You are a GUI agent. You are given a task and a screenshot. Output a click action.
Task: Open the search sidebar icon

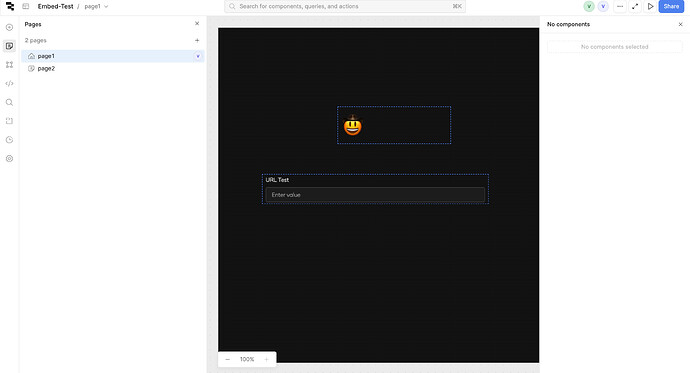9,102
